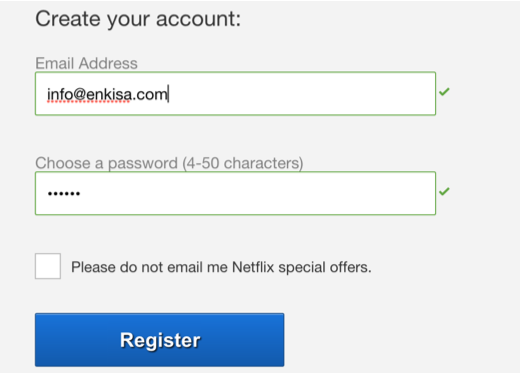The height and width of the screenshot is (373, 521).
Task: Click the empty area inside the password field
Action: pos(257,193)
